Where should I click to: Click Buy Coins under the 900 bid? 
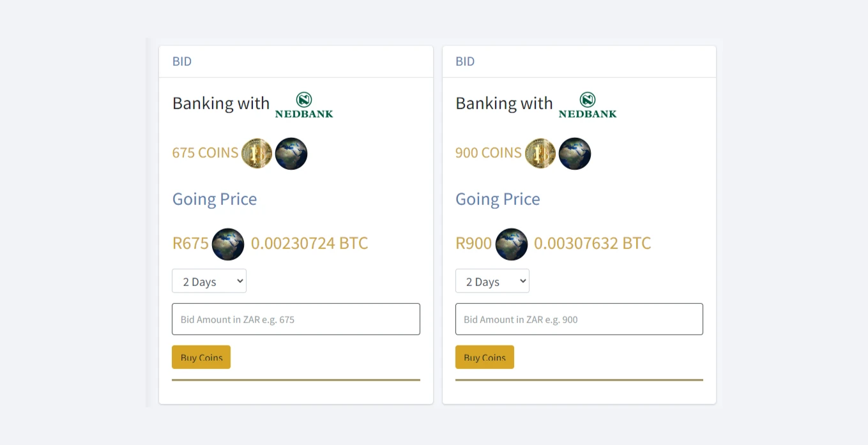click(485, 358)
